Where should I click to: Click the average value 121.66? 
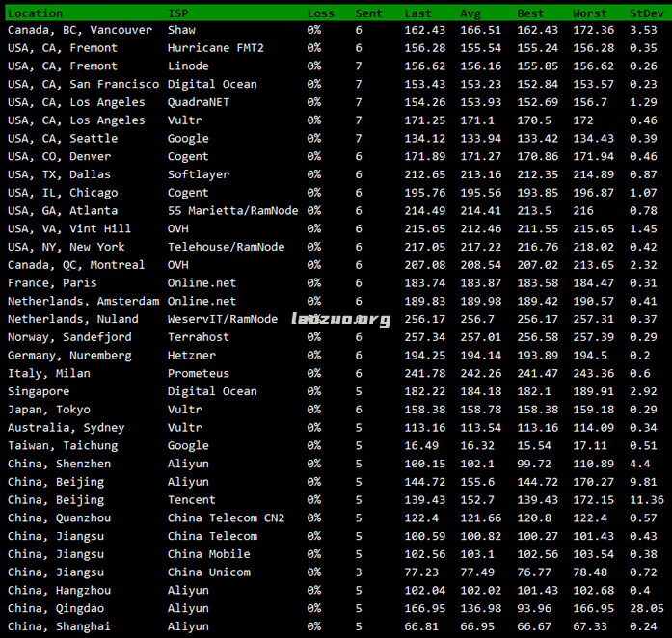[481, 518]
